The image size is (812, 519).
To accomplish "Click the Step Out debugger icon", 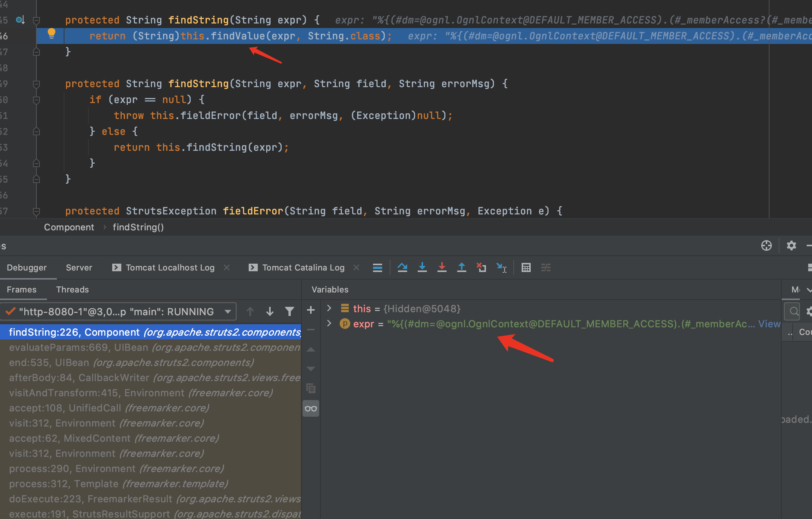I will (462, 267).
